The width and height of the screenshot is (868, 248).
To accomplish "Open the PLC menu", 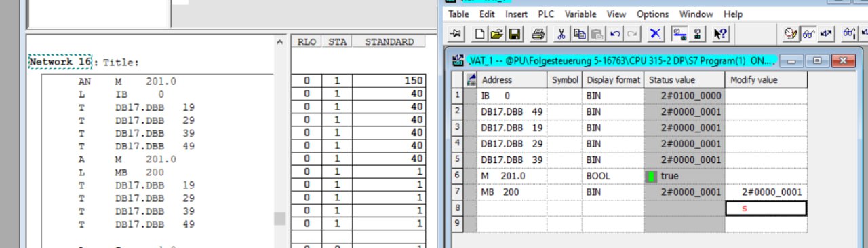I will coord(546,14).
